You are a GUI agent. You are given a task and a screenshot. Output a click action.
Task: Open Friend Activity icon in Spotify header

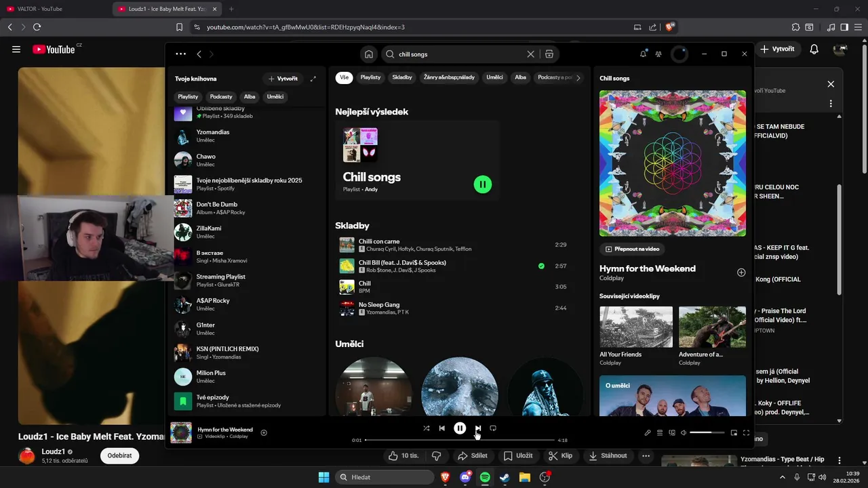(658, 54)
